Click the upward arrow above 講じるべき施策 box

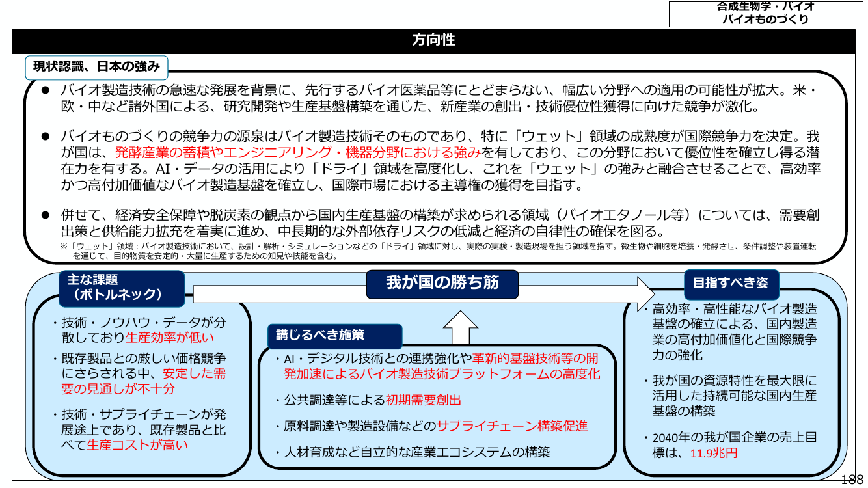click(460, 327)
